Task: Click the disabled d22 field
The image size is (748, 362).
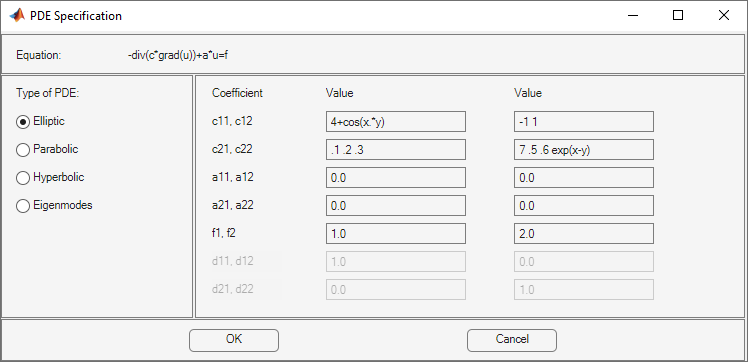Action: [x=584, y=290]
